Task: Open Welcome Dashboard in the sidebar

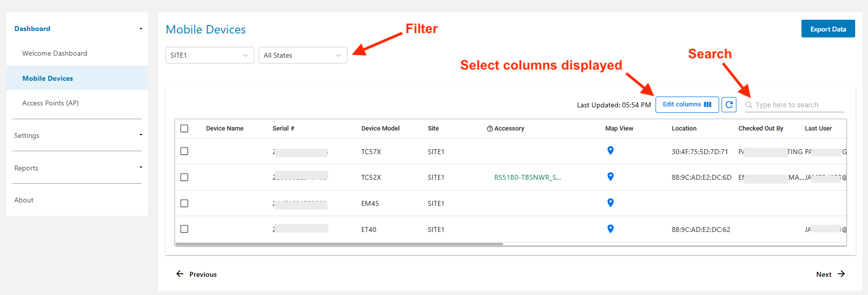Action: [55, 53]
